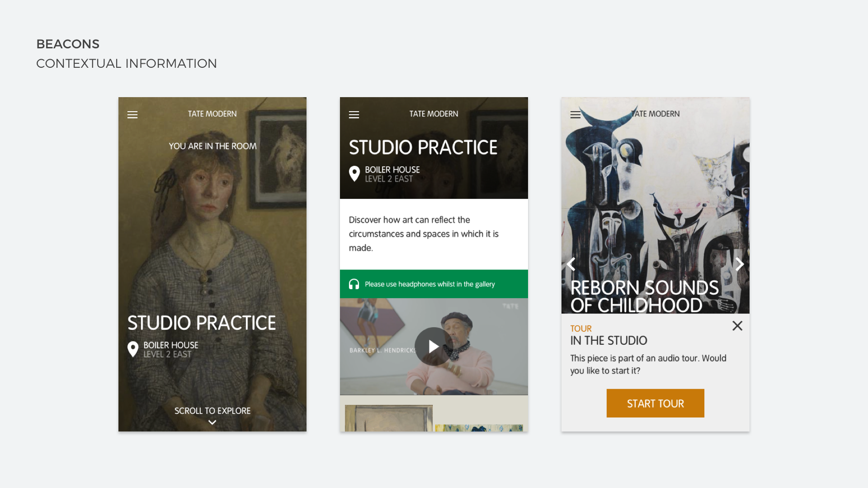The image size is (868, 488).
Task: Click LEVEL 2 EAST on first screen
Action: (x=167, y=354)
